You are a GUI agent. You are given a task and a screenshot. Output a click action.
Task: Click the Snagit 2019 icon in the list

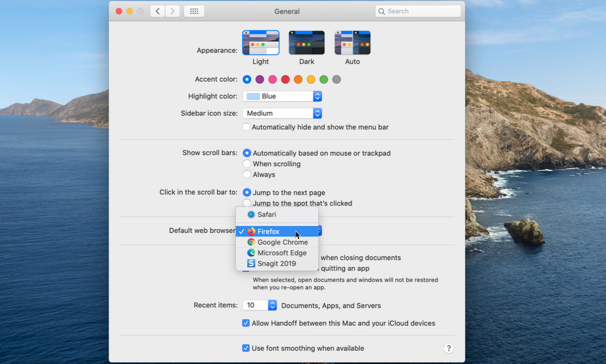click(251, 263)
